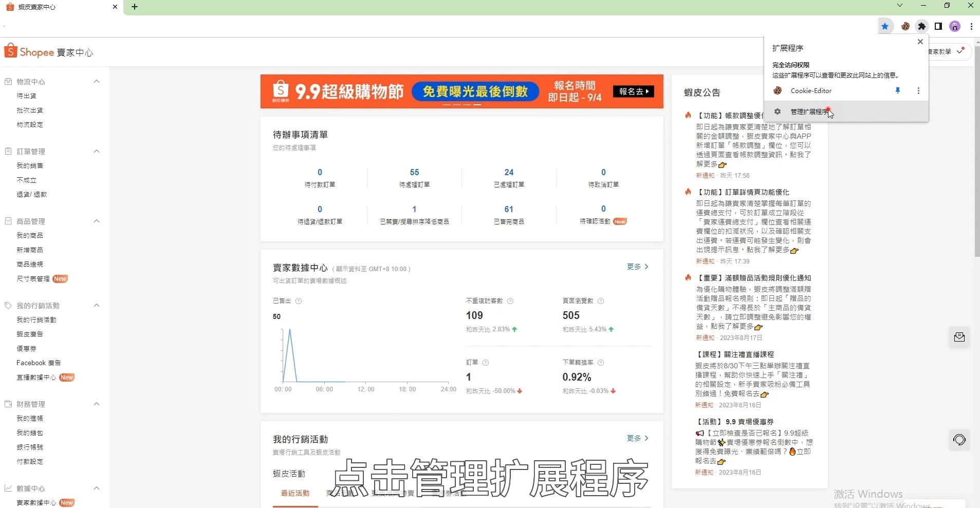Open 直播數據中心 in the sidebar
This screenshot has height=508, width=980.
[36, 377]
